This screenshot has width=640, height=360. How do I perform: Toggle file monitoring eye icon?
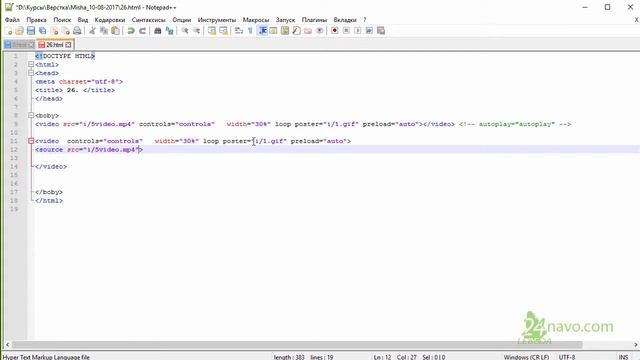pos(320,31)
